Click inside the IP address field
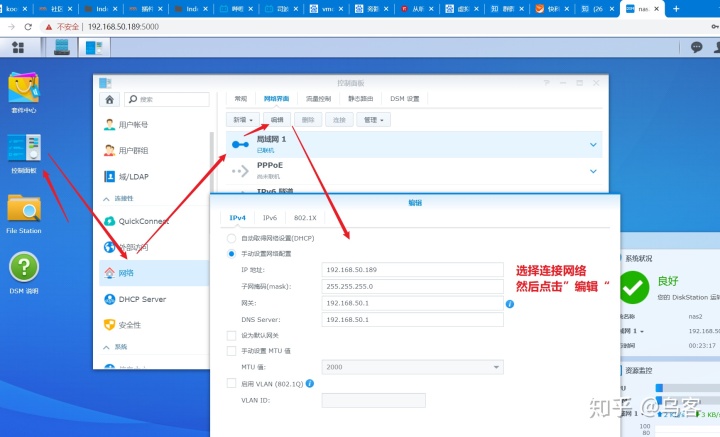The height and width of the screenshot is (437, 720). (x=412, y=269)
